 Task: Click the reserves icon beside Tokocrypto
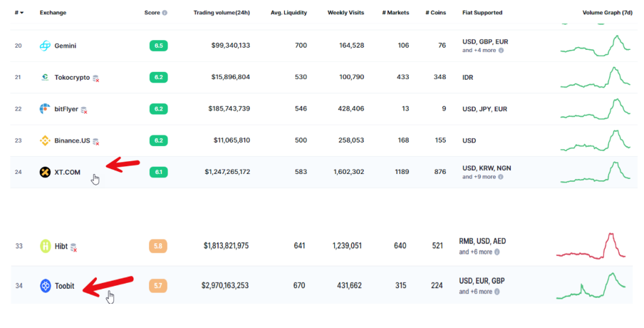pyautogui.click(x=95, y=78)
